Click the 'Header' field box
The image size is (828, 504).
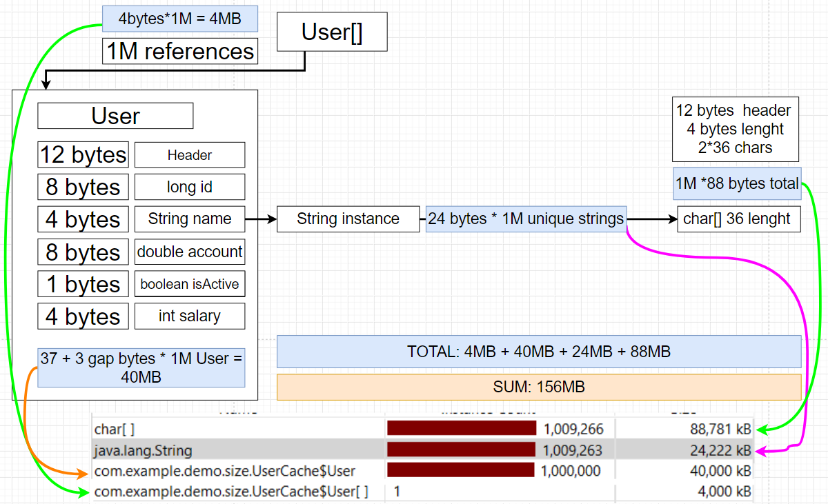tap(190, 155)
